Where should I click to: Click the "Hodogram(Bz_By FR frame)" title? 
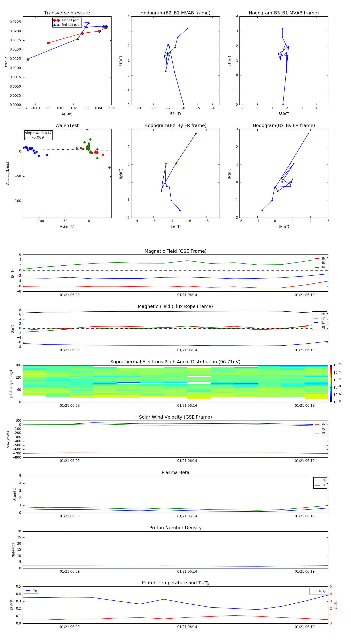(x=175, y=125)
